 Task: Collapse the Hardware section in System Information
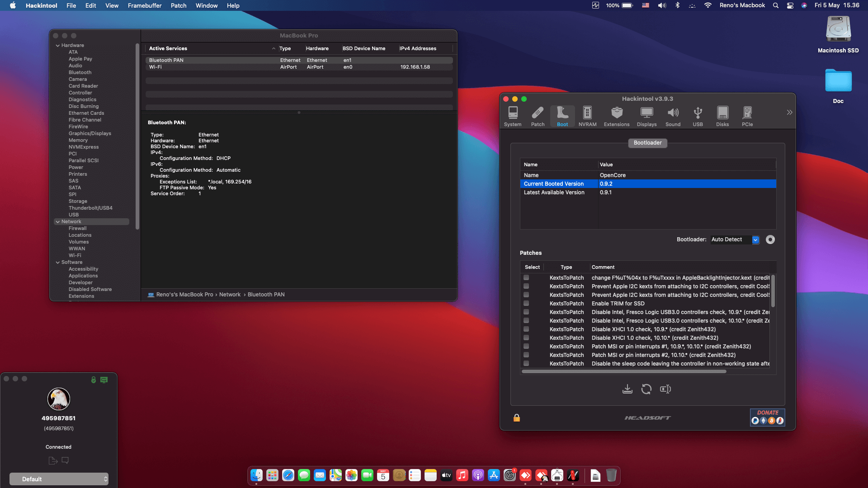pyautogui.click(x=58, y=45)
